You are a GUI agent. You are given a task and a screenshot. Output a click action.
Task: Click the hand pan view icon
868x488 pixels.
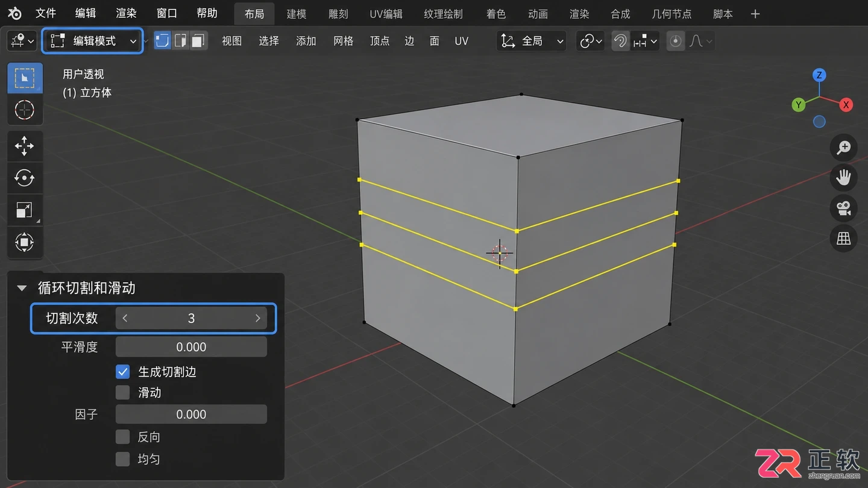[x=843, y=177]
